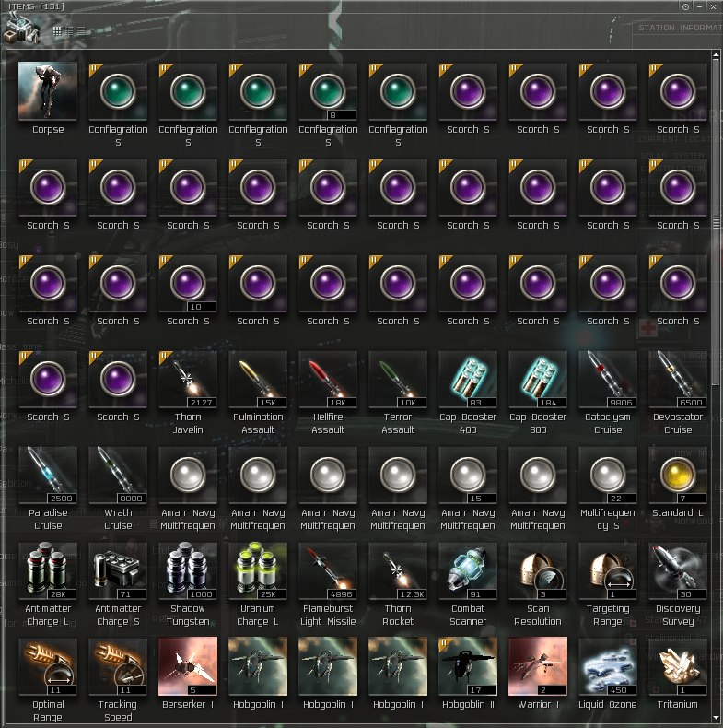Screen dimensions: 723x728
Task: Open the Station Information panel
Action: [x=679, y=28]
